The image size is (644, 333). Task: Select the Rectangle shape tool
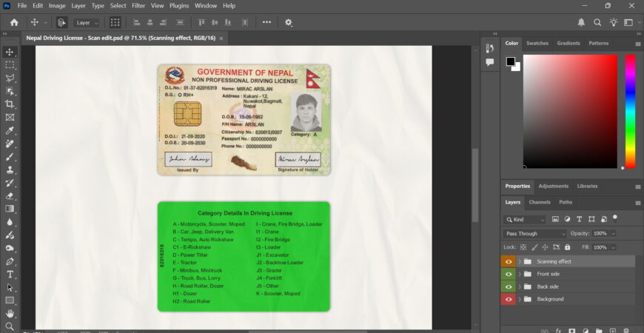point(10,300)
